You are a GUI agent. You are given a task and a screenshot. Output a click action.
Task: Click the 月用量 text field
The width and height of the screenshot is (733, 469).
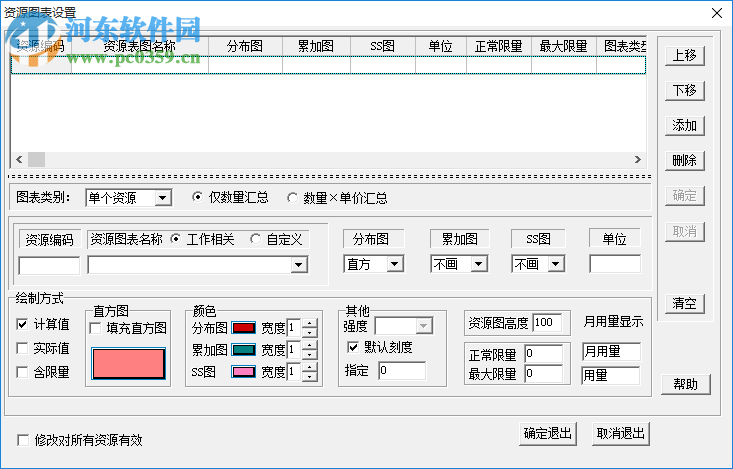611,352
